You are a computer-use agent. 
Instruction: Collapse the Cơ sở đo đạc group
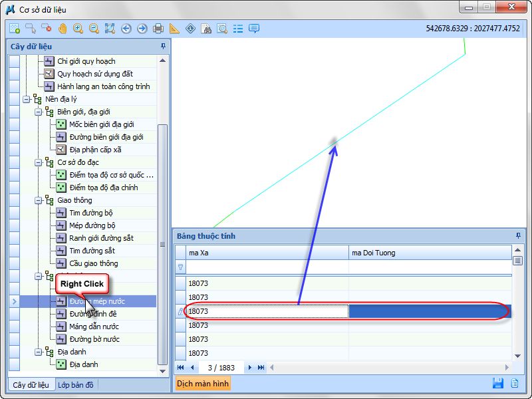coord(39,162)
